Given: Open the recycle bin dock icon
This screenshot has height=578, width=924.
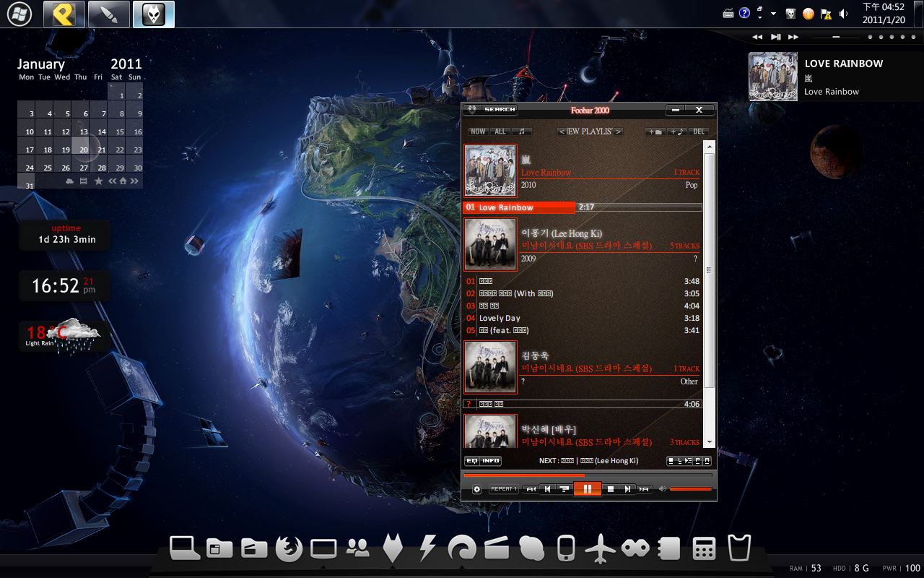Looking at the screenshot, I should click(x=739, y=549).
